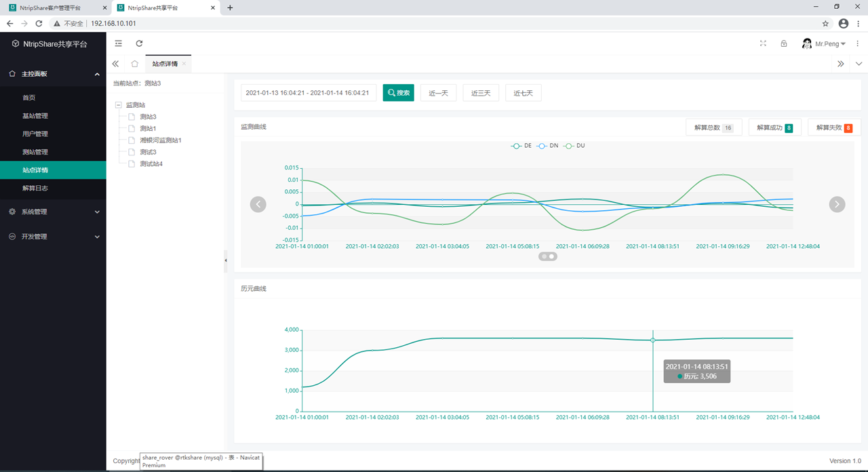The image size is (868, 472).
Task: Open 测站管理 in the sidebar
Action: pos(53,152)
